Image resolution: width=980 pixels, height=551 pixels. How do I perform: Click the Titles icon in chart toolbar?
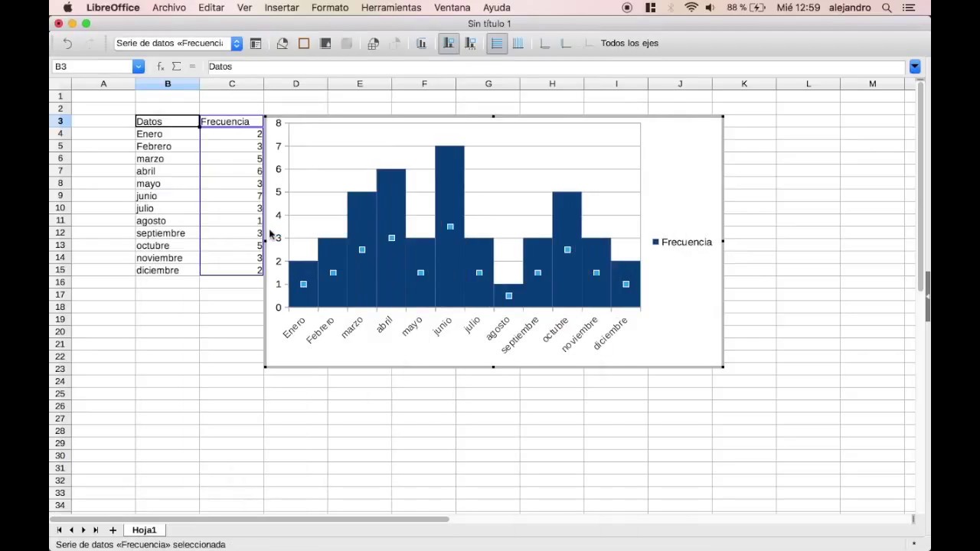point(421,44)
